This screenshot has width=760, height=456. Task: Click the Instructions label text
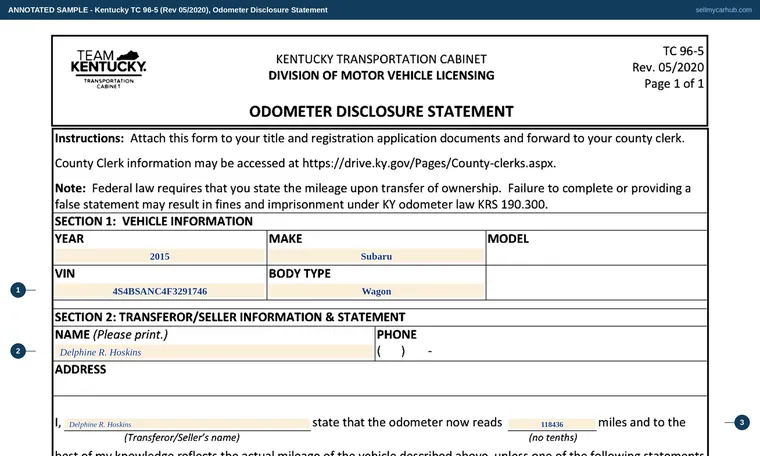pos(89,139)
